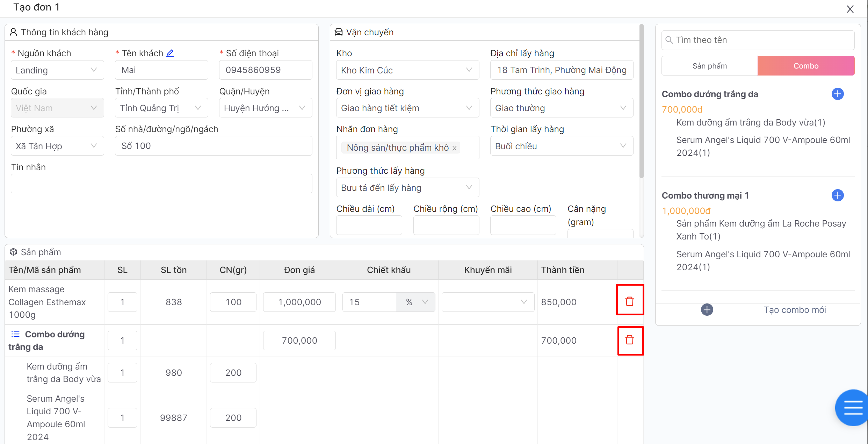868x444 pixels.
Task: Click the Tạo combo mới link
Action: coord(795,310)
